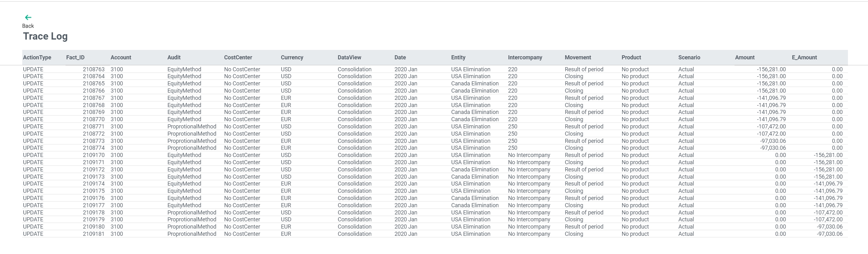Click the Back label link
Screen dimensions: 868x254
click(28, 26)
